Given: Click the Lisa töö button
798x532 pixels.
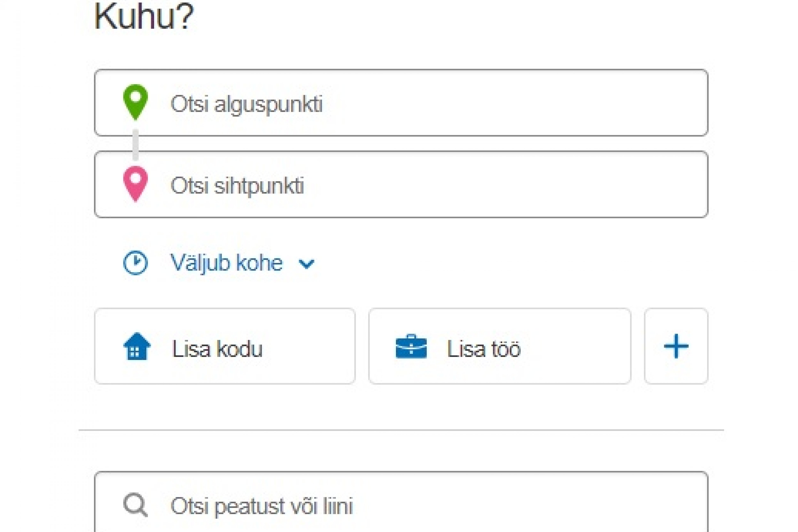Looking at the screenshot, I should coord(500,346).
